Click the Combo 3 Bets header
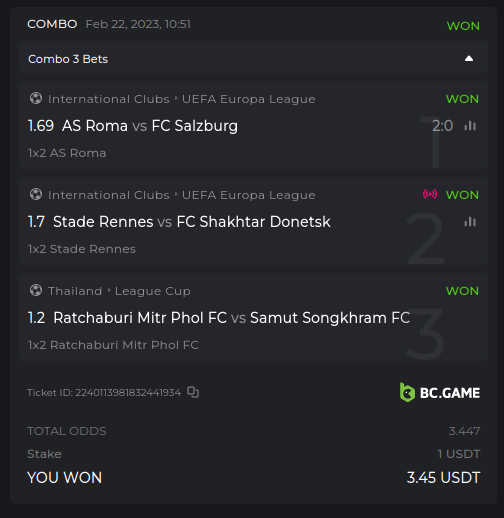The image size is (504, 518). point(253,57)
